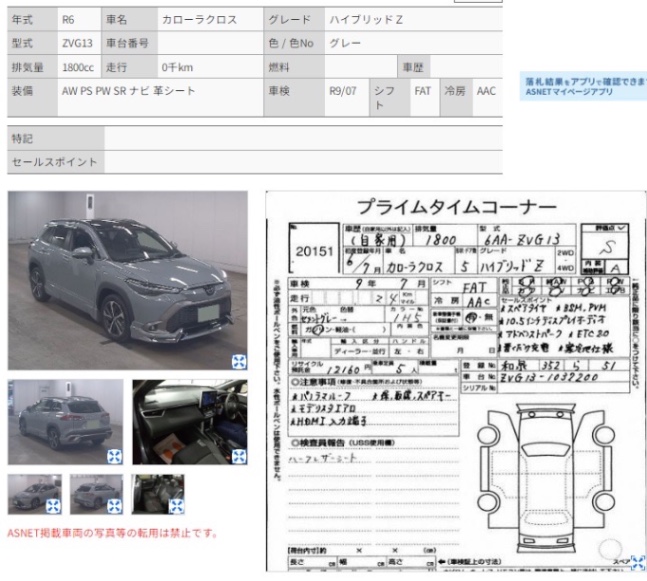Click the 車台番号 label
647x581 pixels.
tap(127, 43)
